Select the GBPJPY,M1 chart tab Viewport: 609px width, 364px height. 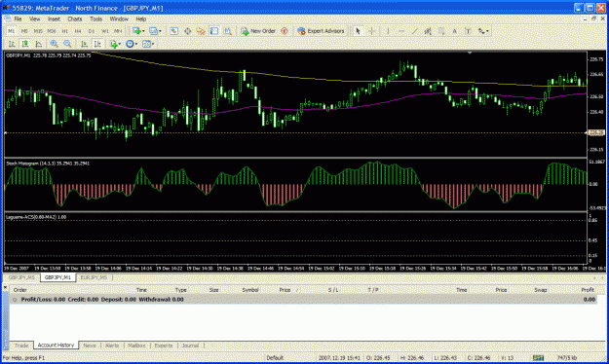[x=57, y=277]
